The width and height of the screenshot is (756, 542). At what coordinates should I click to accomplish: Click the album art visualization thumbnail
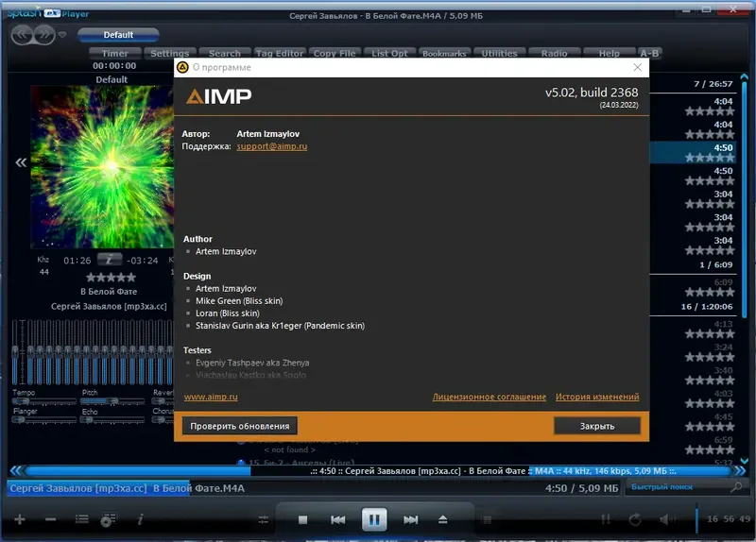pyautogui.click(x=102, y=167)
